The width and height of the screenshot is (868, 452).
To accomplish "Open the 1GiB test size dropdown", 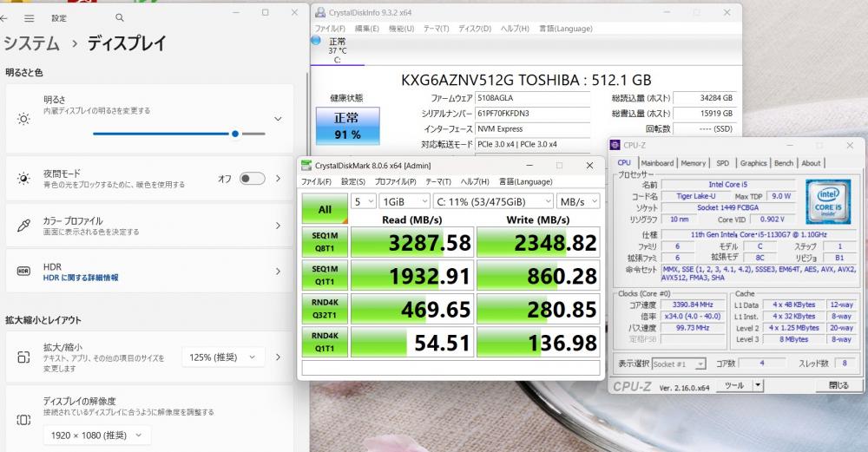I will (x=404, y=201).
